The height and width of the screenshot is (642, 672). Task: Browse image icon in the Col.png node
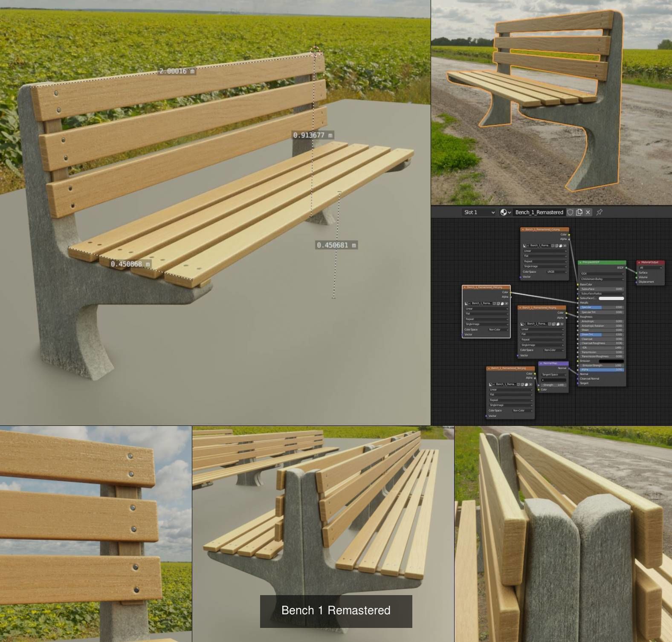525,246
